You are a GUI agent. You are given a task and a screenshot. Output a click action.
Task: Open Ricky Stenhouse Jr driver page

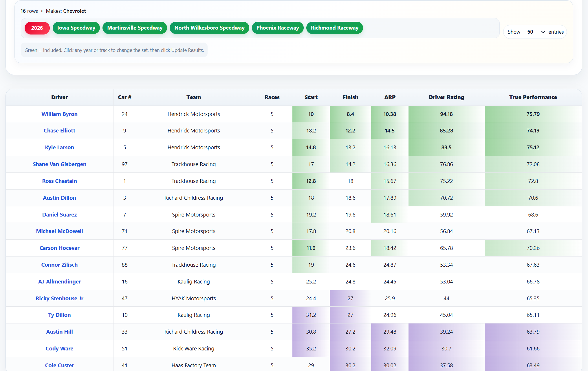59,299
